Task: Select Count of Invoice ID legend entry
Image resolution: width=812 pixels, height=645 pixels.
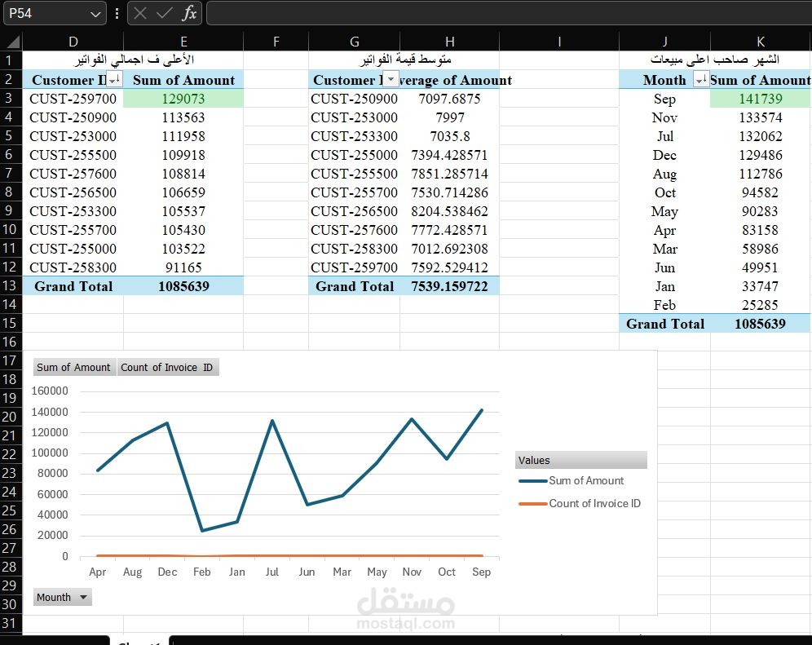Action: click(580, 504)
